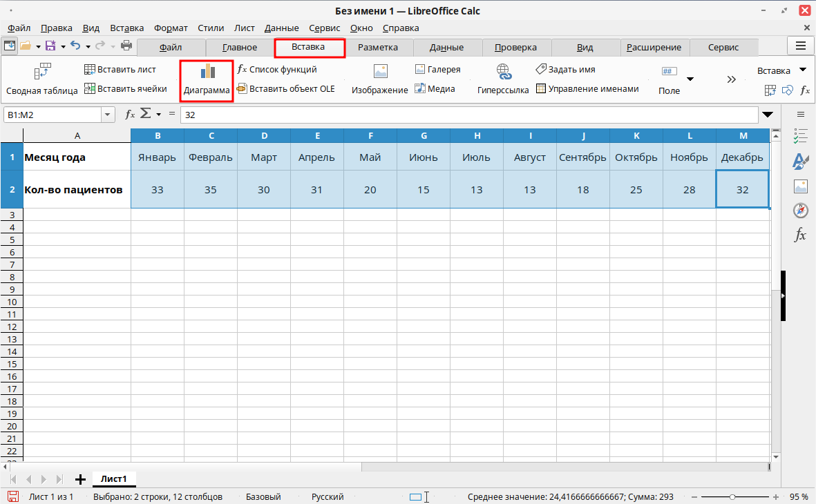Collapse the sidebar using the black handle
This screenshot has width=816, height=504.
tap(784, 295)
